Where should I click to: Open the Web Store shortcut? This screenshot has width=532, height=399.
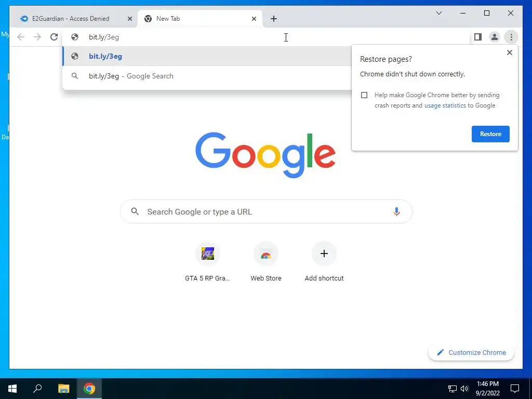coord(266,262)
